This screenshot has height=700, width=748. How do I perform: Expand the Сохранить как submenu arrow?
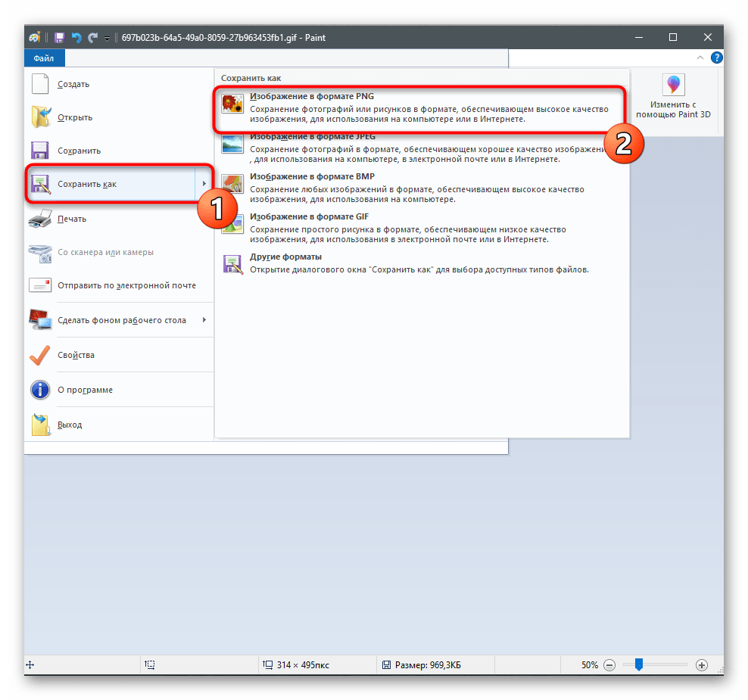click(204, 184)
